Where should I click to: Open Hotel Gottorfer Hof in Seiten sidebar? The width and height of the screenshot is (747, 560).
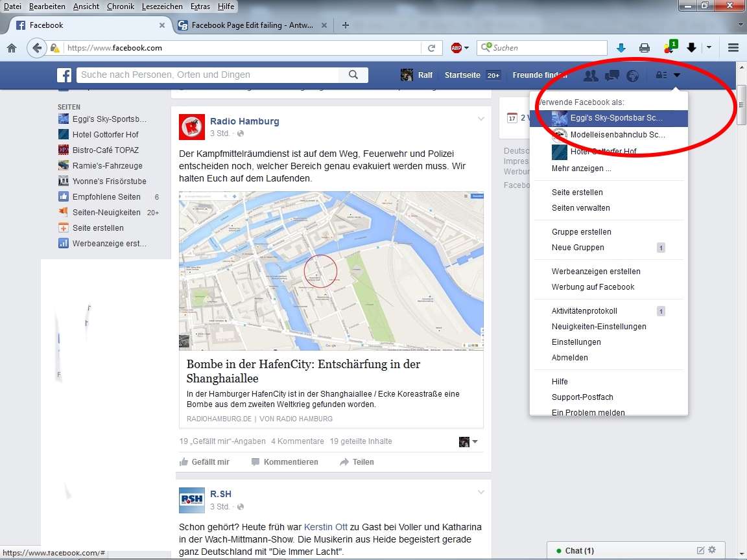[105, 135]
